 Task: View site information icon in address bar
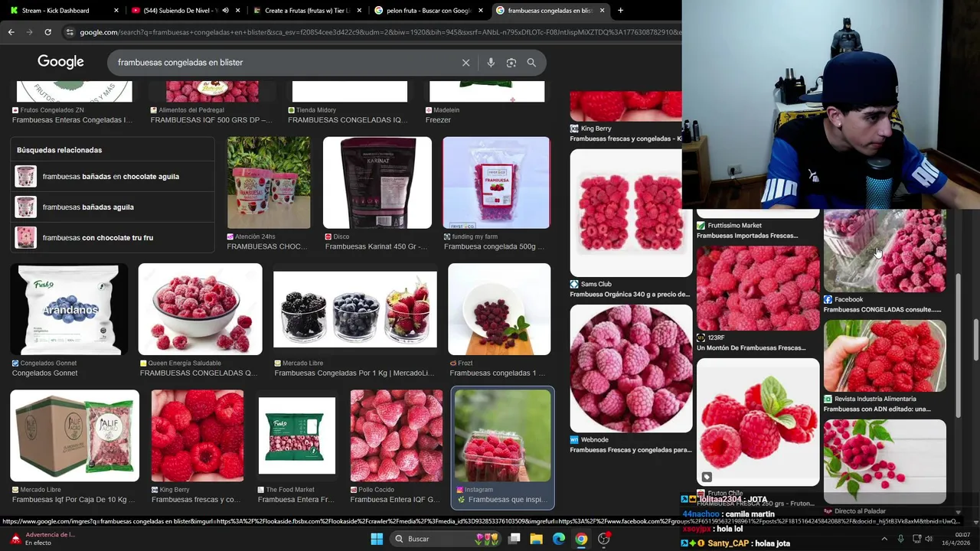click(70, 32)
